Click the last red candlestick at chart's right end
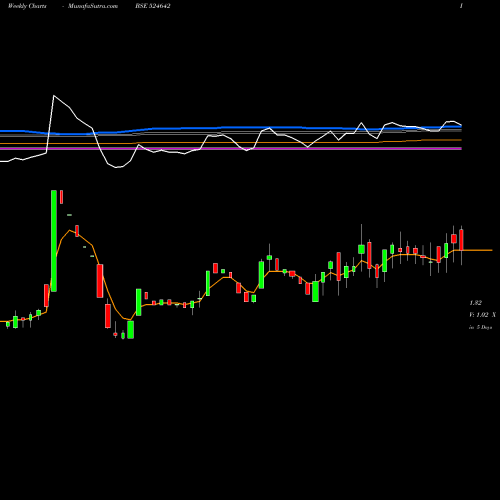 (461, 240)
